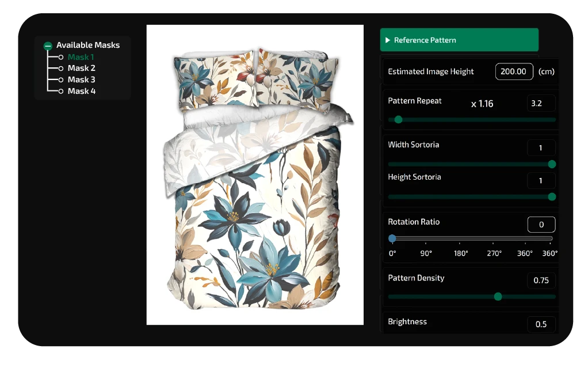Click the Available Masks header label
Viewport: 588px width, 368px height.
tap(87, 45)
